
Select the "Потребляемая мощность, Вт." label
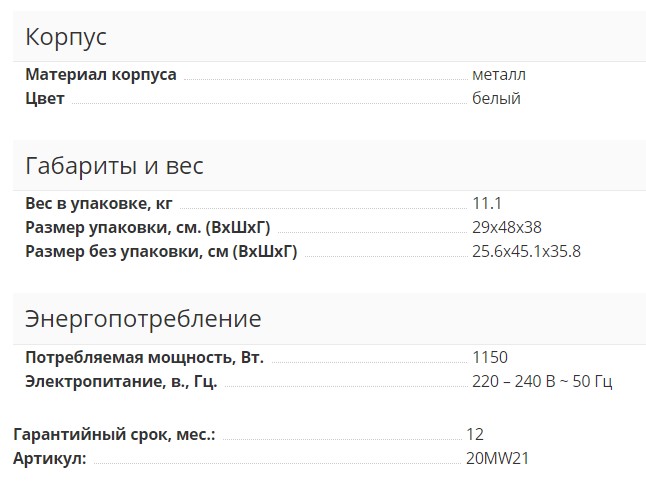click(x=145, y=358)
